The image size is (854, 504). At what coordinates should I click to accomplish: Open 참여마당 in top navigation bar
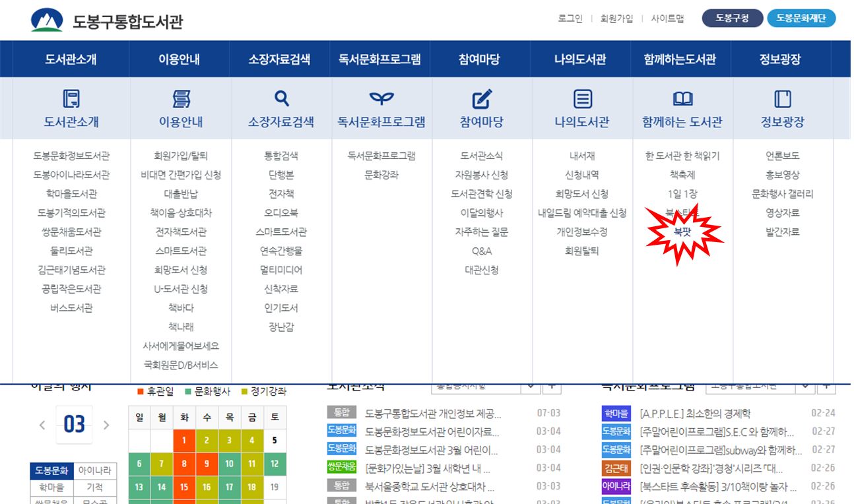point(480,59)
